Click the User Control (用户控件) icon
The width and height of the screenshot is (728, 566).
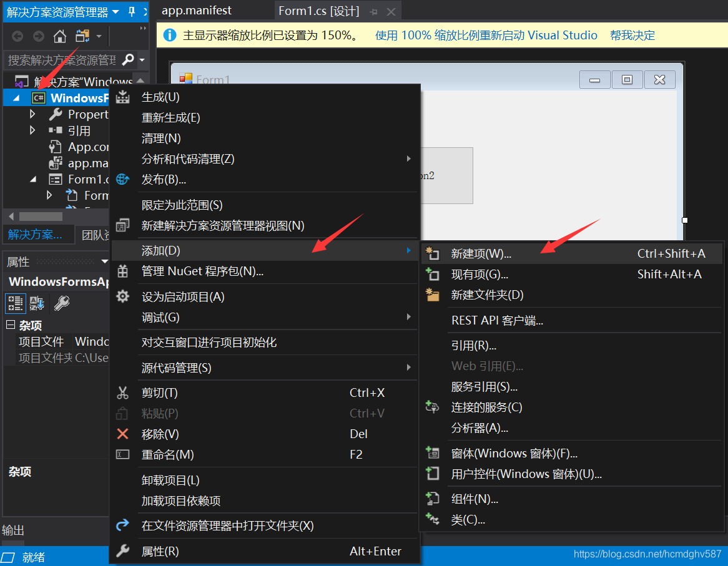[432, 474]
